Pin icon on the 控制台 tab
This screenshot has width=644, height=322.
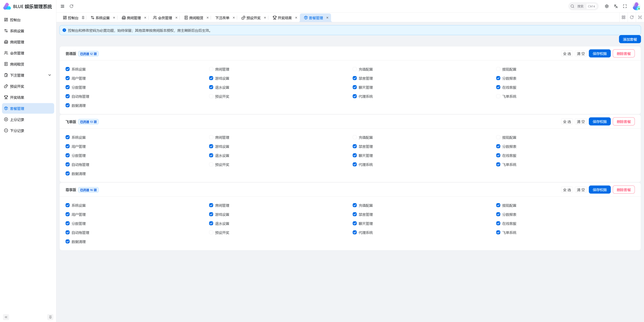point(83,18)
